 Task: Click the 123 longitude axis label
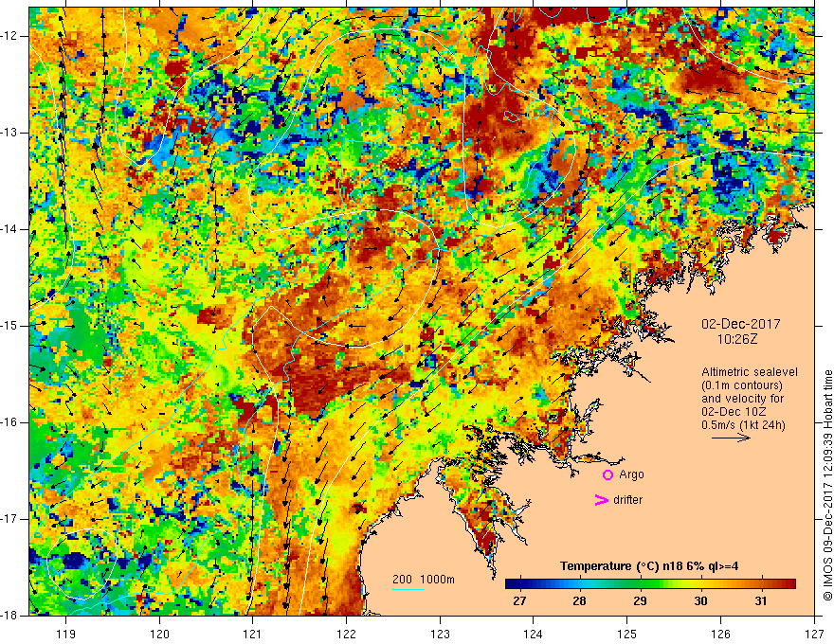(x=440, y=635)
